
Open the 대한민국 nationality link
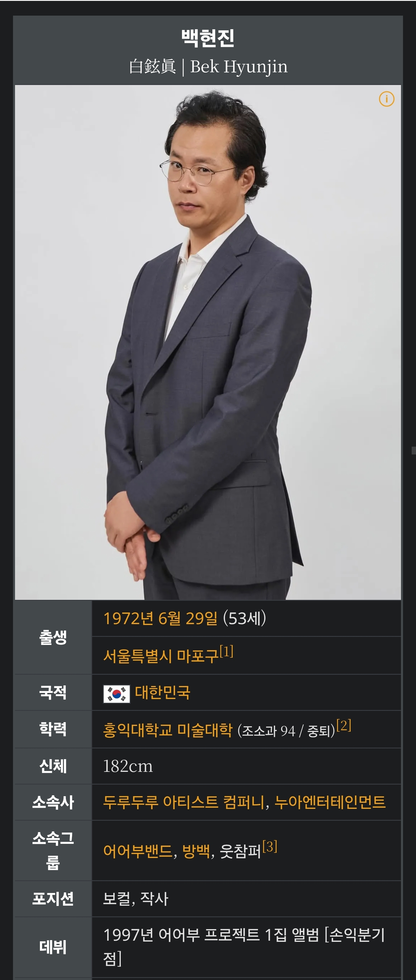click(x=162, y=692)
